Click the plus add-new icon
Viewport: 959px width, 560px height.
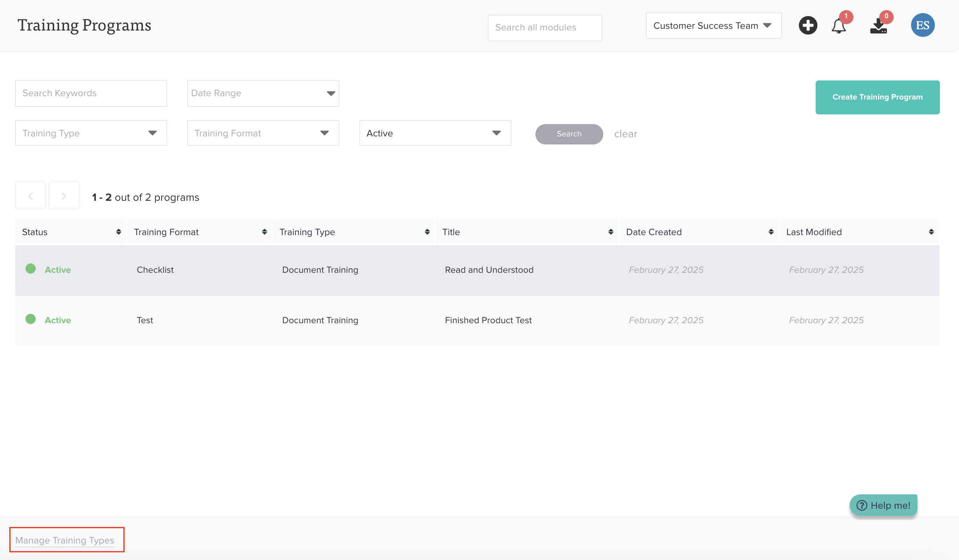pyautogui.click(x=808, y=25)
